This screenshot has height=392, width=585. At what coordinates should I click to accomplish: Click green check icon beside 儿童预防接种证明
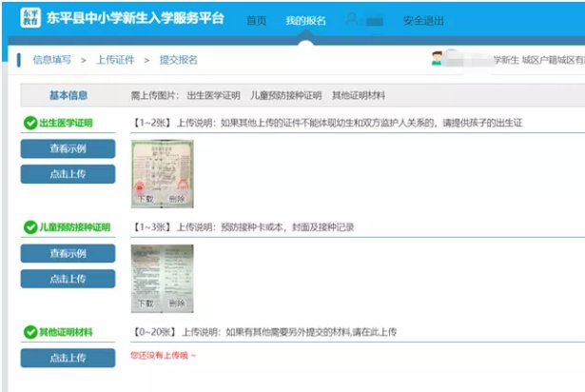29,227
